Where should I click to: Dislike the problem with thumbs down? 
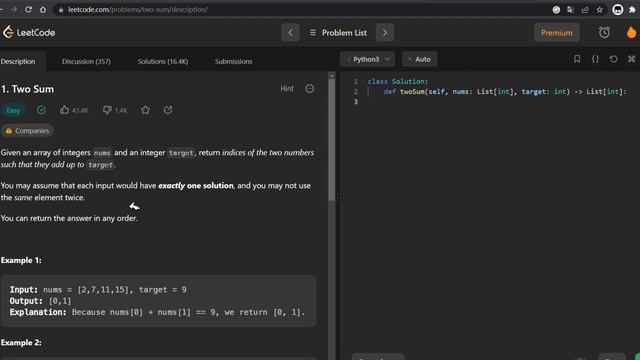click(115, 110)
